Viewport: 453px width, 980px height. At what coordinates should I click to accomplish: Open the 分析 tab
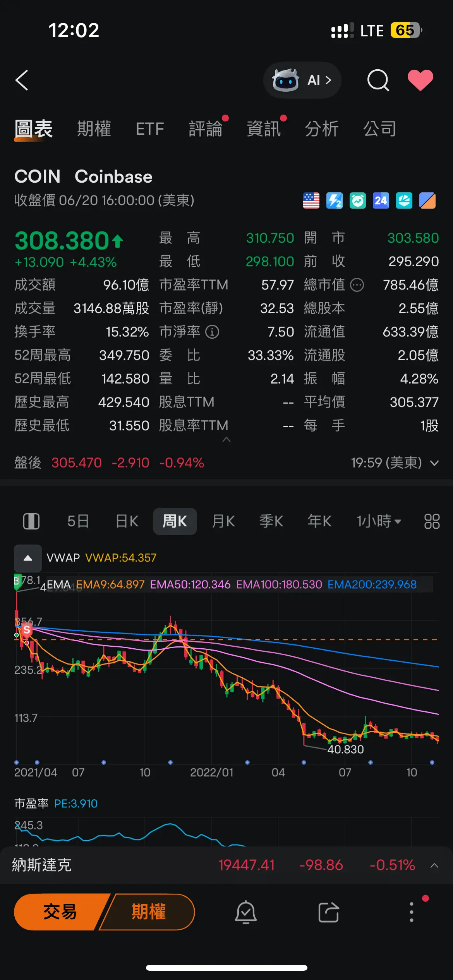322,129
